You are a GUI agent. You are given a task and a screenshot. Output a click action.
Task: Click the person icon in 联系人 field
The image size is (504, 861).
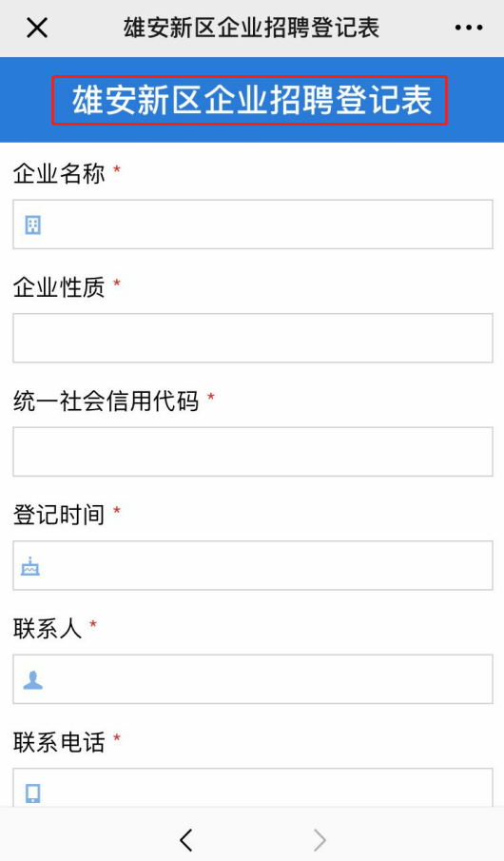tap(33, 680)
